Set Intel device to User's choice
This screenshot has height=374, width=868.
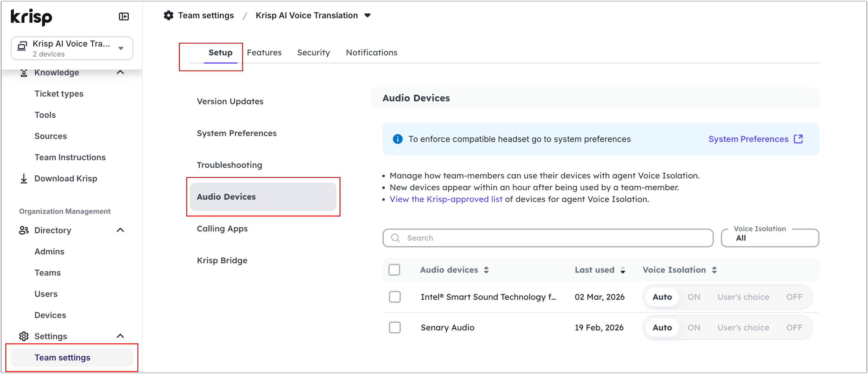pos(743,297)
